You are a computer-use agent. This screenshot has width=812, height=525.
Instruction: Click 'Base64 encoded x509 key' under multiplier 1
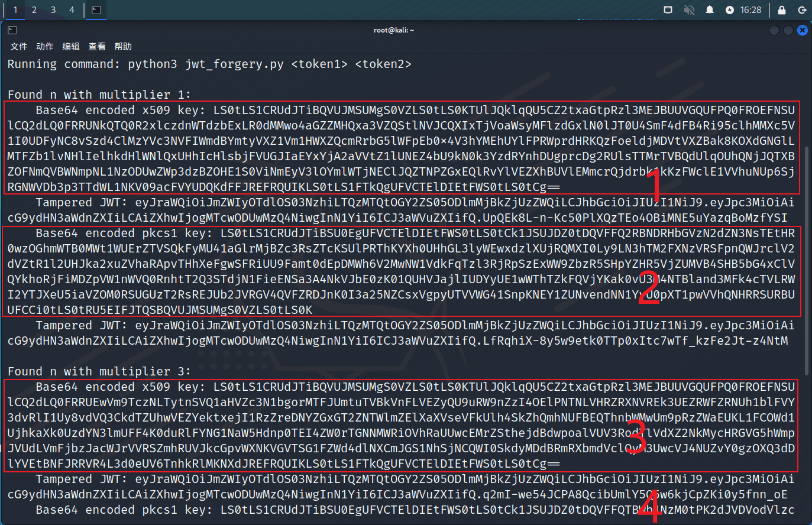coord(121,110)
